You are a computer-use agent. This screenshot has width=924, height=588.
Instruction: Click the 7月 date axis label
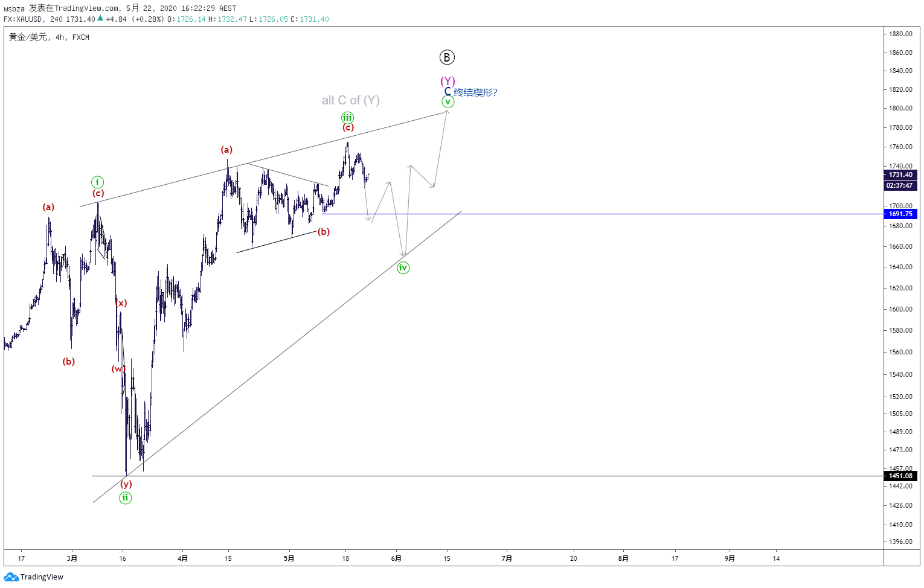tap(507, 558)
